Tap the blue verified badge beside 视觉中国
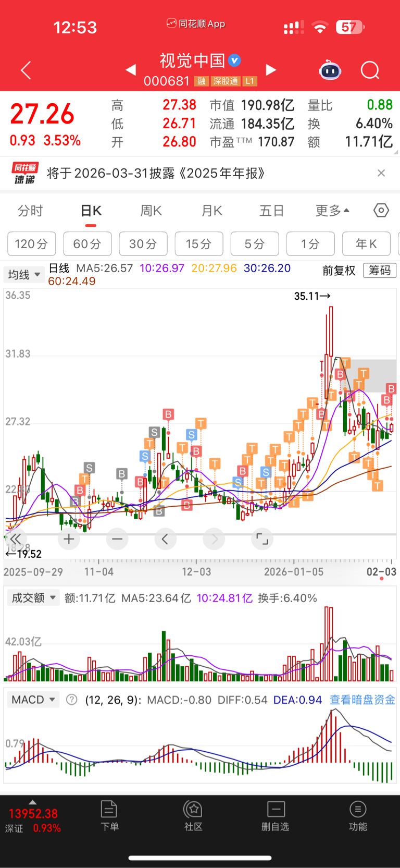Viewport: 400px width, 868px height. coord(235,60)
